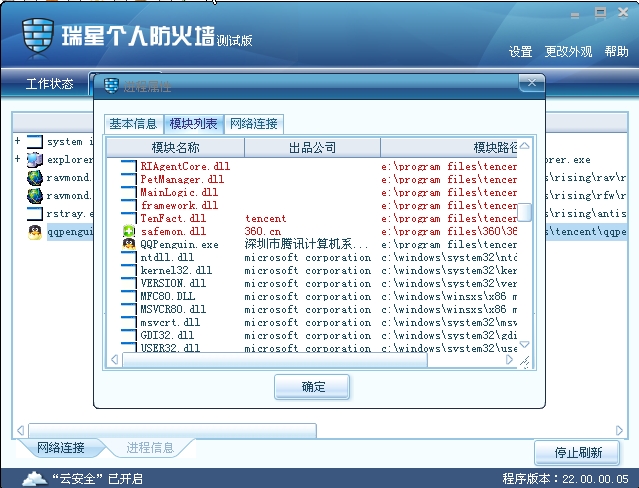Click the second ravmond globe icon

35,196
